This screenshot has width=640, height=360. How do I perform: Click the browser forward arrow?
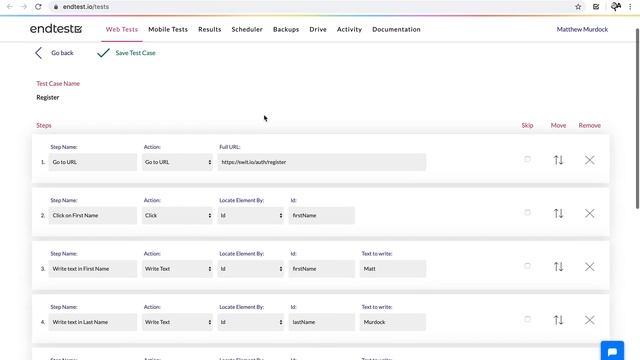[x=24, y=7]
